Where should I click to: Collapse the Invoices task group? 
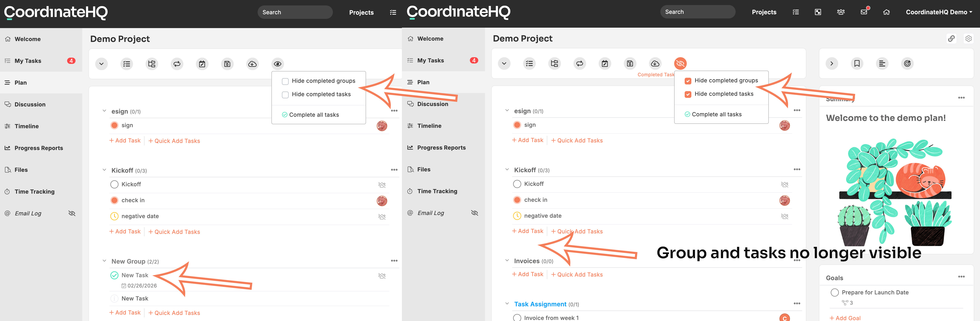pyautogui.click(x=507, y=261)
